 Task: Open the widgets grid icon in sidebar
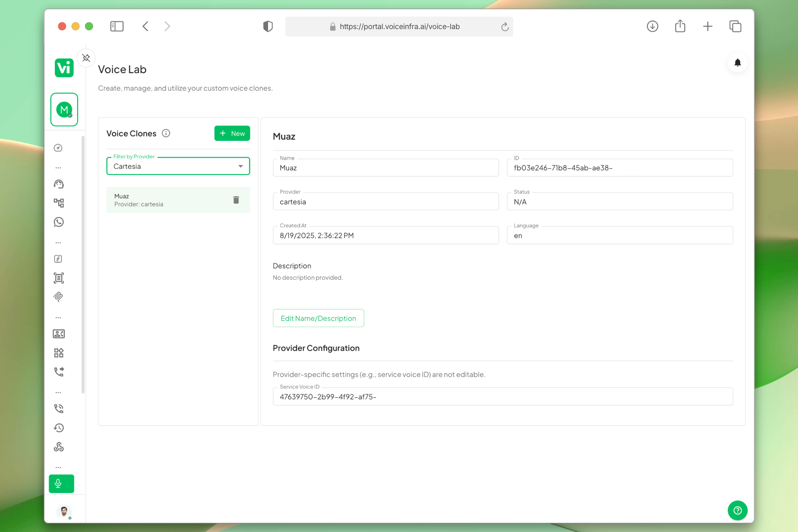(59, 353)
